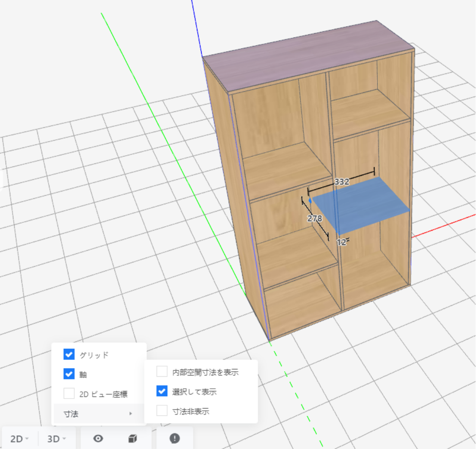Click the 2D ビュー座標 label text
This screenshot has height=449, width=476.
tap(104, 394)
